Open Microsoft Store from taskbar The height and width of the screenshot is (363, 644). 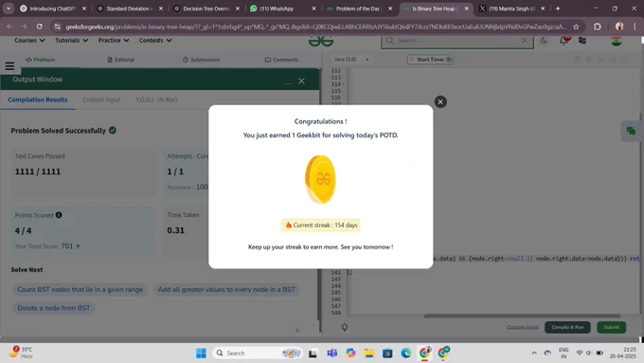click(x=387, y=353)
